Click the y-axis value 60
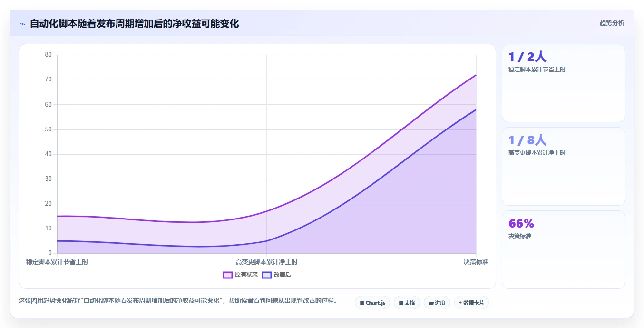This screenshot has width=644, height=328. (x=49, y=104)
